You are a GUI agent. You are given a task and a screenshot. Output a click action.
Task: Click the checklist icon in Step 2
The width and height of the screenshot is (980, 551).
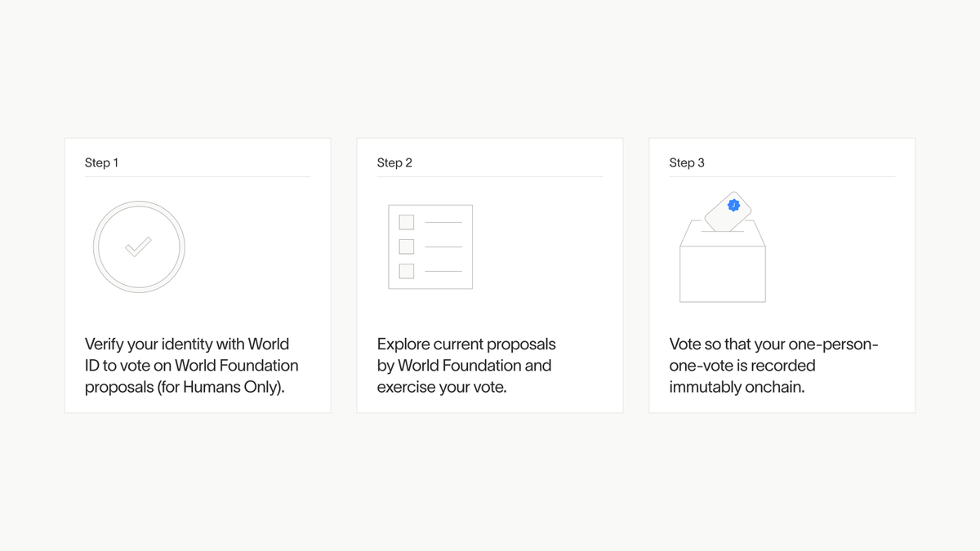click(430, 247)
